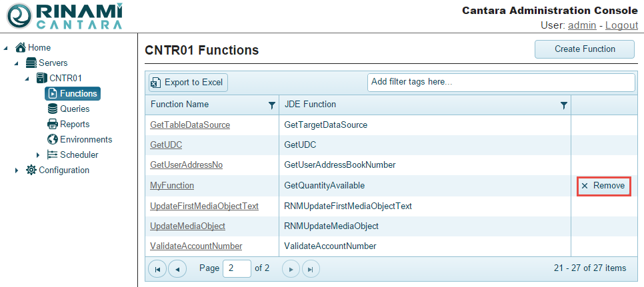The image size is (644, 287).
Task: Go to the previous page of results
Action: (x=177, y=269)
